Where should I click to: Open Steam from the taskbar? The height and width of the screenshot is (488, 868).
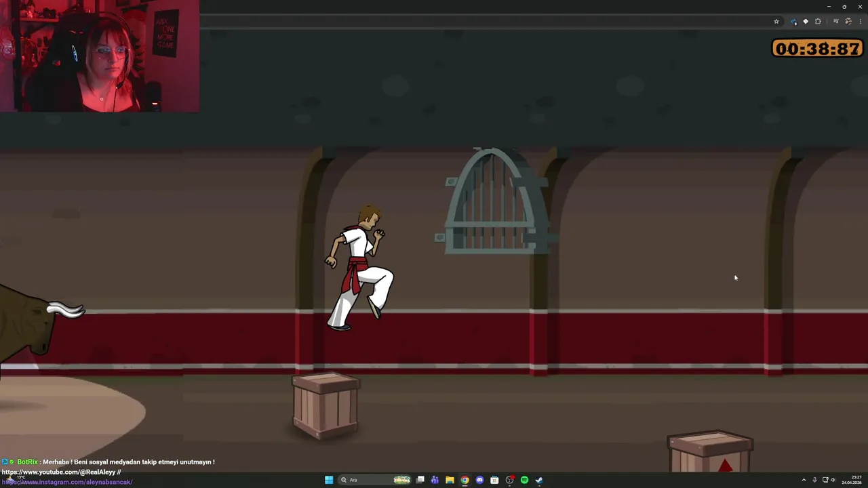pyautogui.click(x=539, y=480)
